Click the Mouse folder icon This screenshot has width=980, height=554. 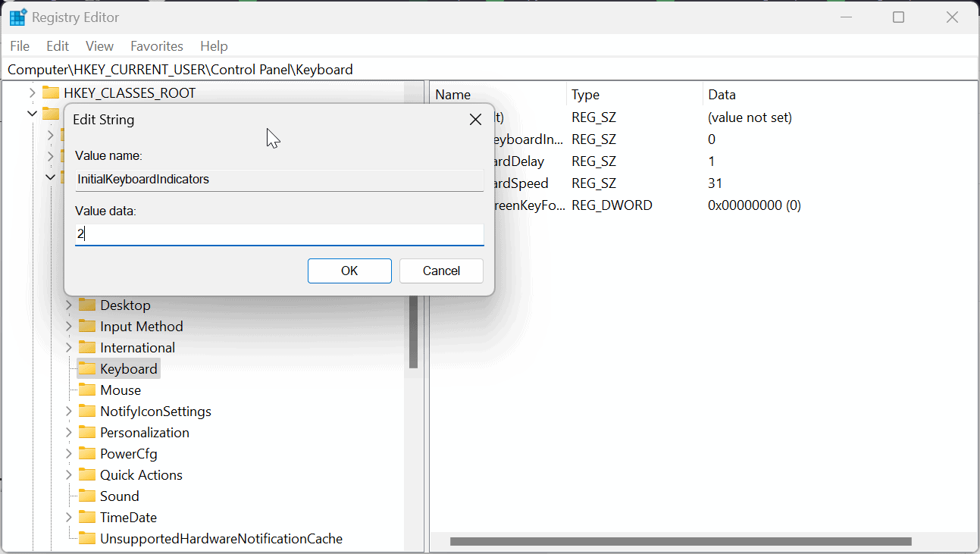click(87, 390)
